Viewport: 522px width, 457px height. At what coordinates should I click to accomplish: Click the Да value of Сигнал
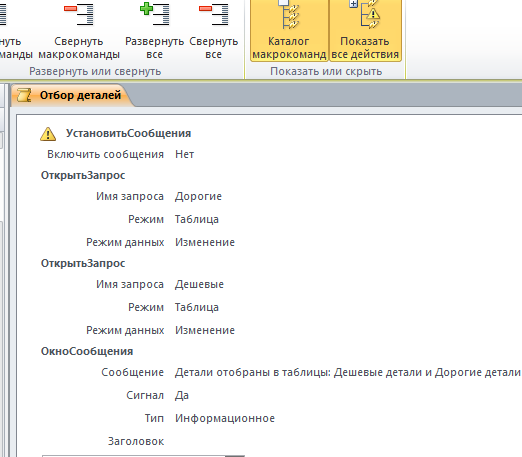point(182,395)
